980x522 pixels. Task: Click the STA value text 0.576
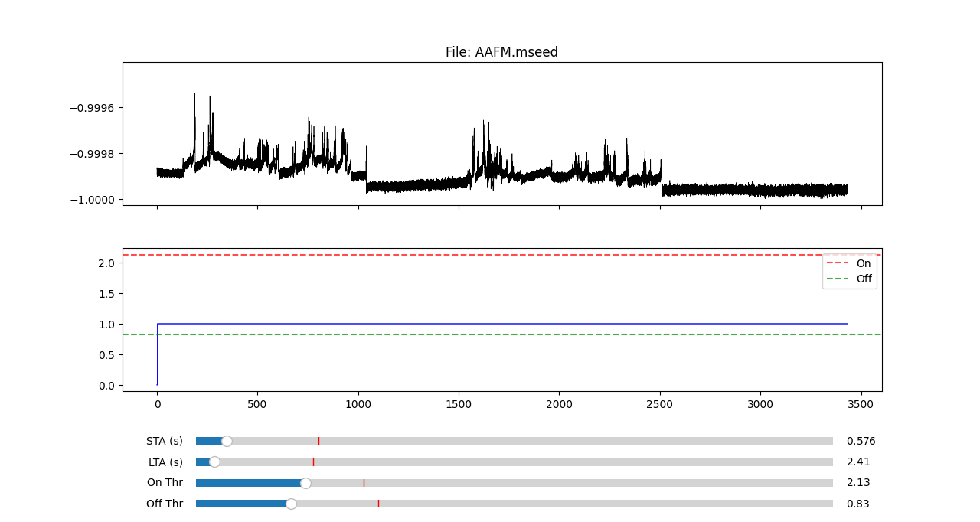tap(861, 441)
